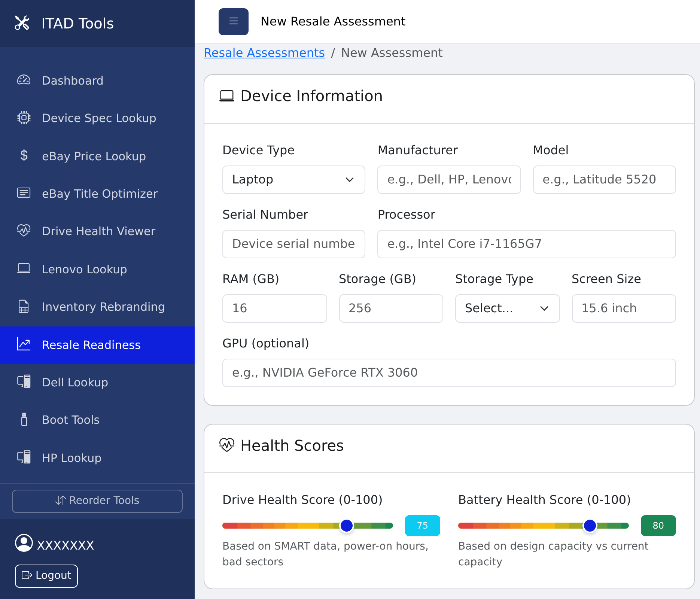Focus the Processor input field

pos(527,244)
